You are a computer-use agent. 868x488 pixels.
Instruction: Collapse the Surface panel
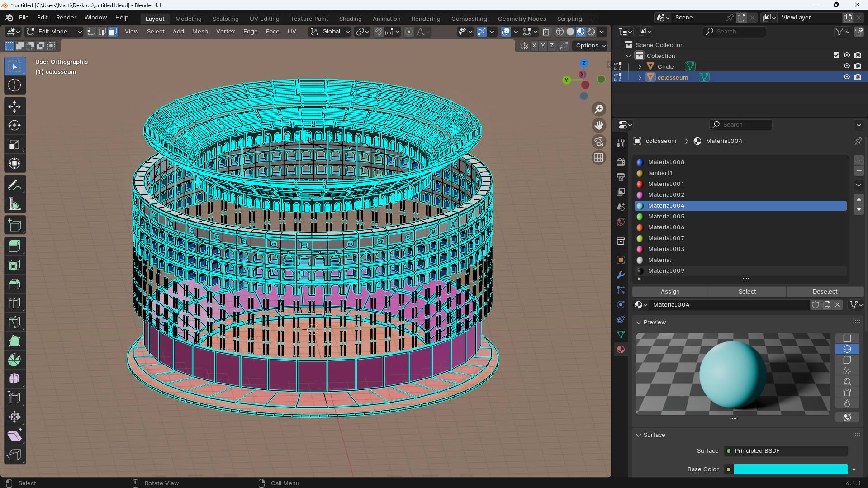point(639,435)
